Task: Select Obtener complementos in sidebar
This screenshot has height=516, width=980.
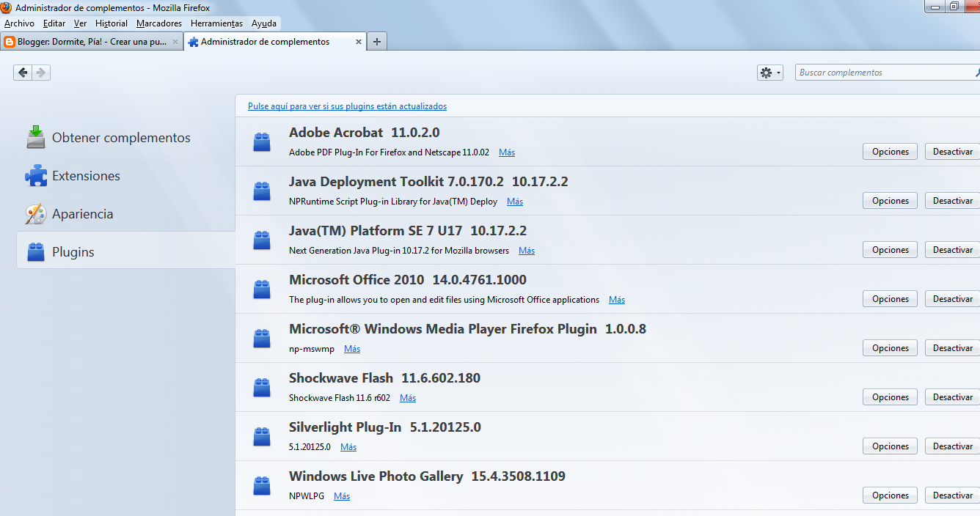Action: [x=125, y=137]
